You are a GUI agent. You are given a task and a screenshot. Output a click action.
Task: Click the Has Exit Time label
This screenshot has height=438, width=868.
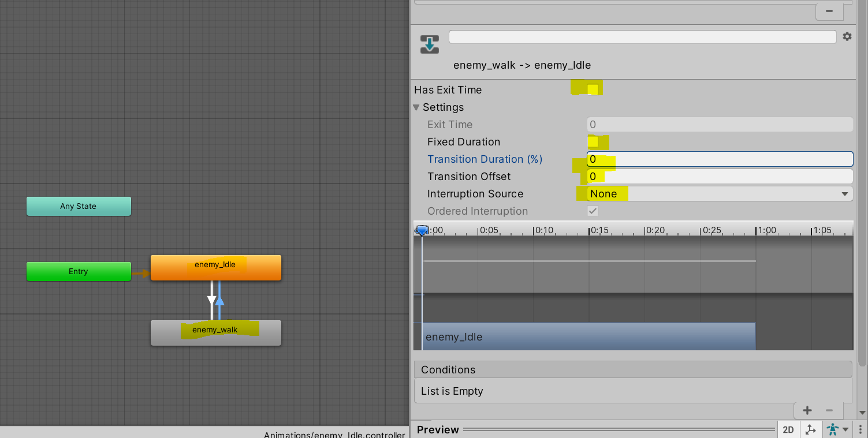point(448,90)
